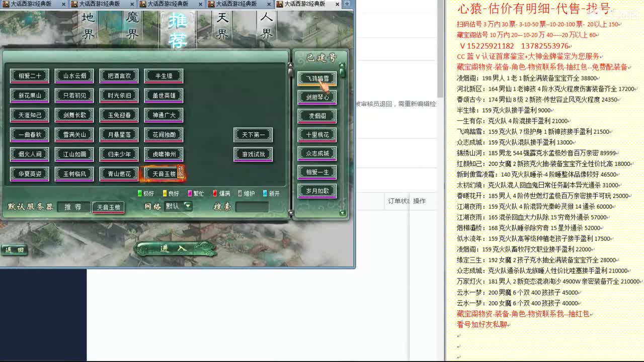The height and width of the screenshot is (362, 644).
Task: Pick the 神通广大 server
Action: pyautogui.click(x=164, y=115)
